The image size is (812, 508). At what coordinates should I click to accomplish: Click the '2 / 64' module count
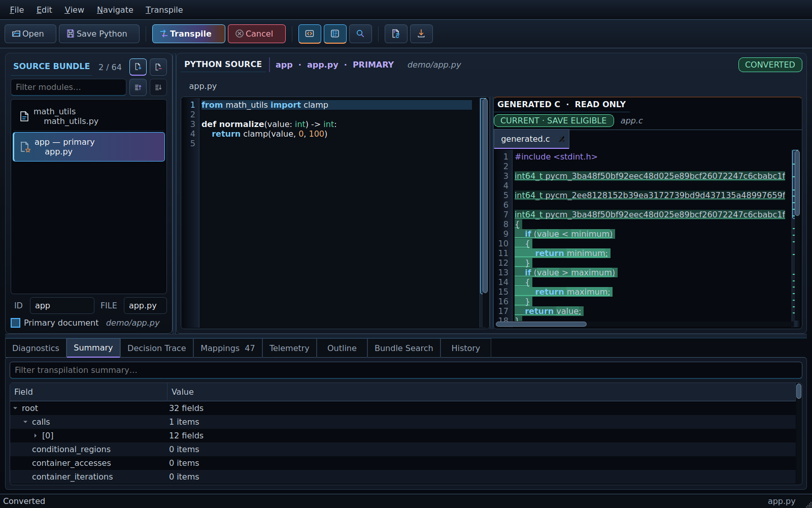coord(110,67)
